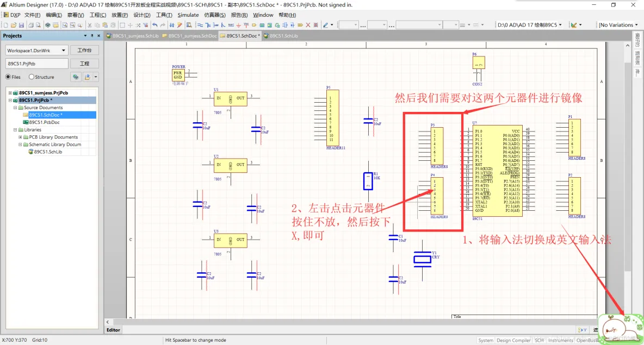Expand the 89C51_sumjess.PrjPcb project node

(10, 93)
